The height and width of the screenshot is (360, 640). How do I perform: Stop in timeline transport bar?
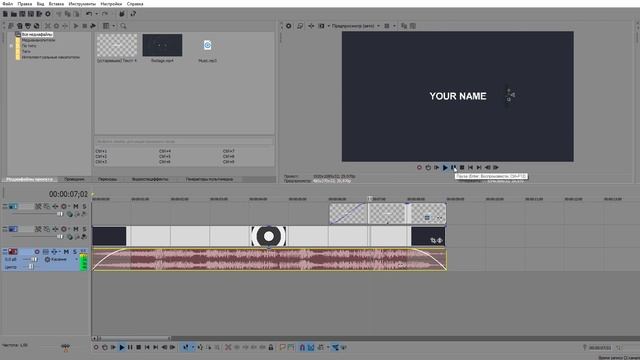pos(138,347)
